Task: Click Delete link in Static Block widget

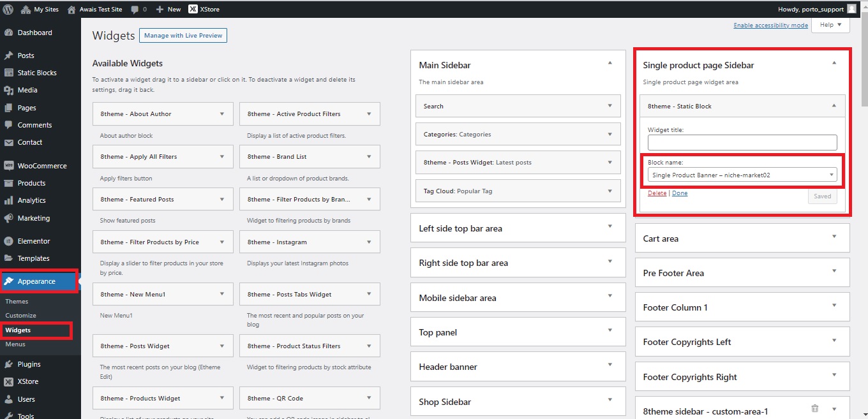Action: [657, 193]
